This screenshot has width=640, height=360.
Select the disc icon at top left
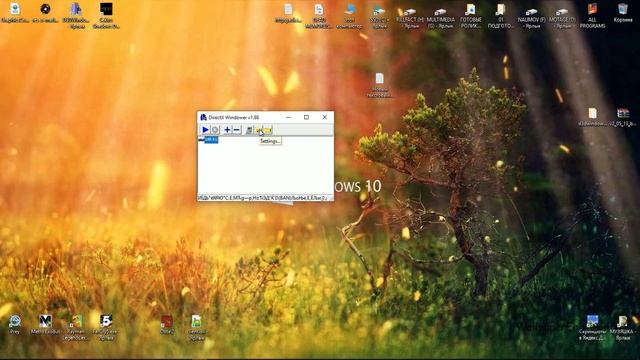point(45,13)
